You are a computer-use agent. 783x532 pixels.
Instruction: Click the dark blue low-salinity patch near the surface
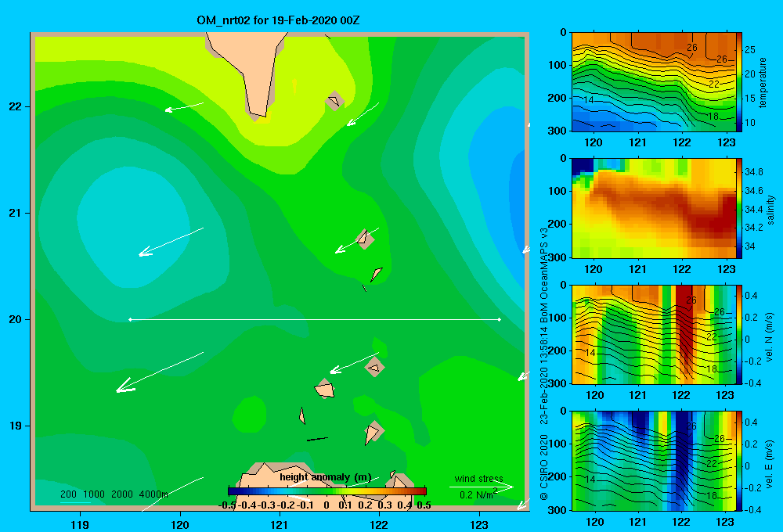point(582,167)
